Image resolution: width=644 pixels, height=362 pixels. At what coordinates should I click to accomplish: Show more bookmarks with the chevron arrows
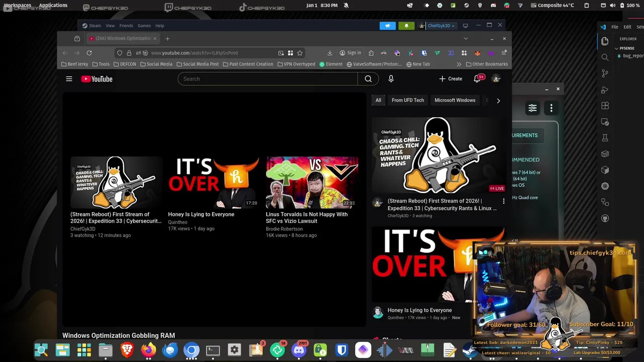tap(459, 64)
